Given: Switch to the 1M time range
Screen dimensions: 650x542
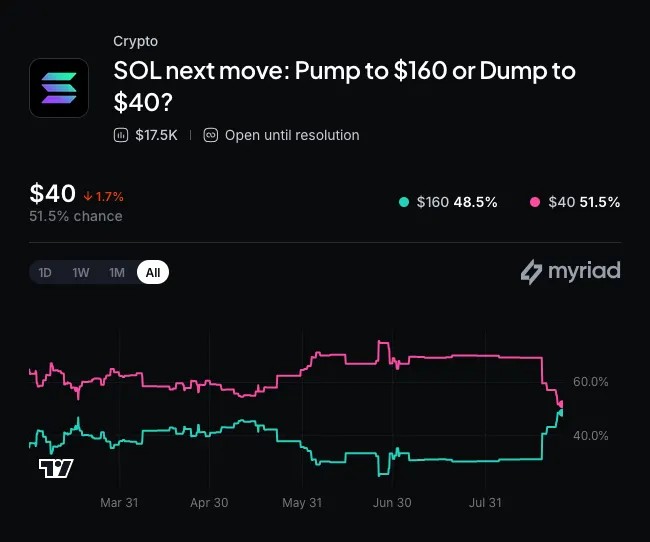Looking at the screenshot, I should [x=117, y=272].
